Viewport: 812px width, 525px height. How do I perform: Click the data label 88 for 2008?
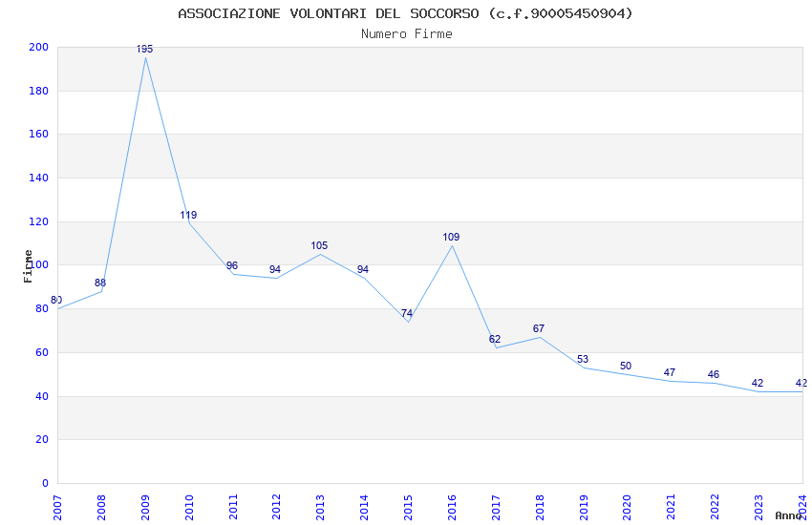(100, 283)
